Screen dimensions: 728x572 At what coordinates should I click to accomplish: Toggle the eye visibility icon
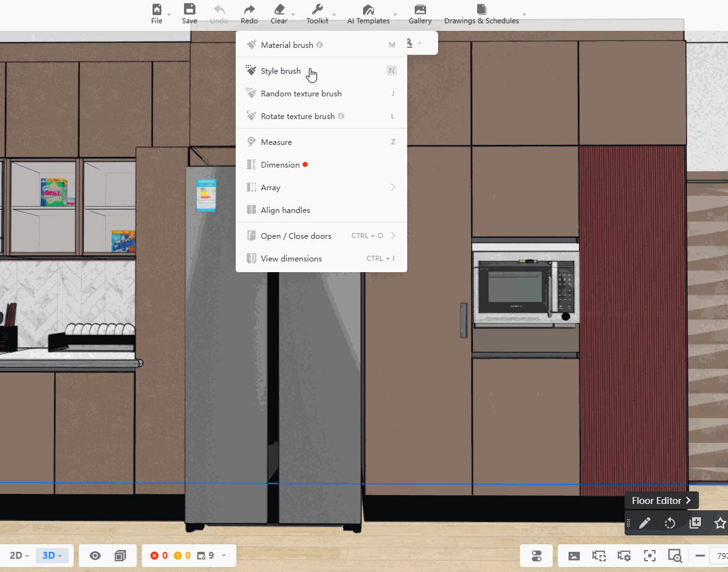pyautogui.click(x=95, y=556)
